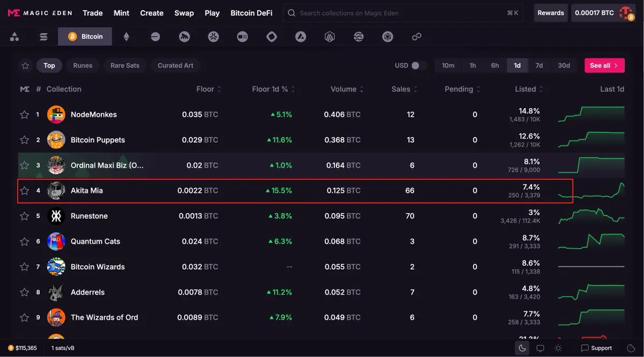Open the Swap page

pos(184,13)
